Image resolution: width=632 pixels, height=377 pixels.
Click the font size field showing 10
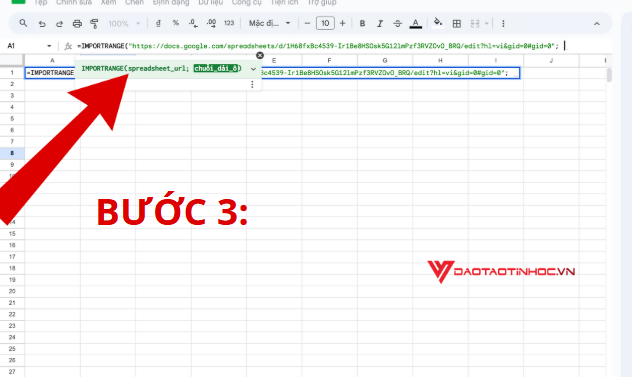pyautogui.click(x=325, y=23)
